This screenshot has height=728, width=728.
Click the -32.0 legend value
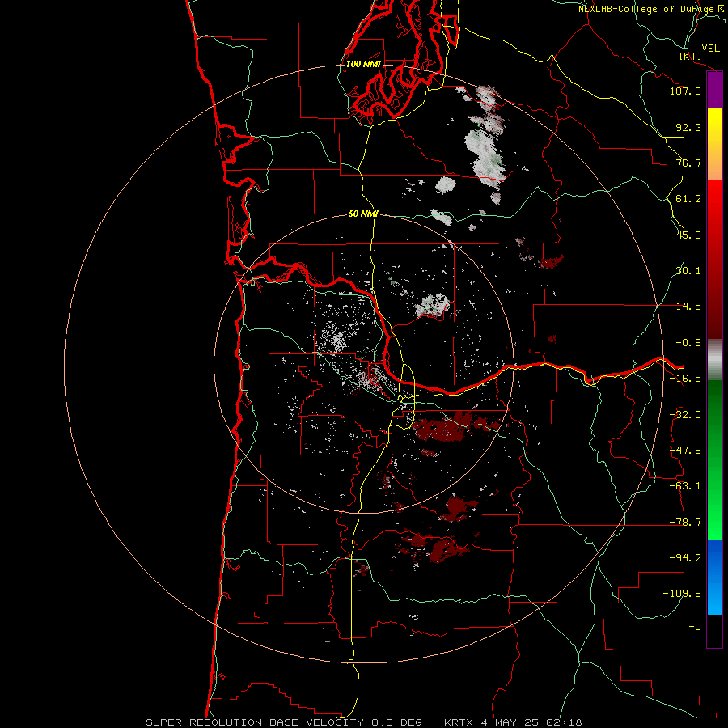pyautogui.click(x=685, y=415)
